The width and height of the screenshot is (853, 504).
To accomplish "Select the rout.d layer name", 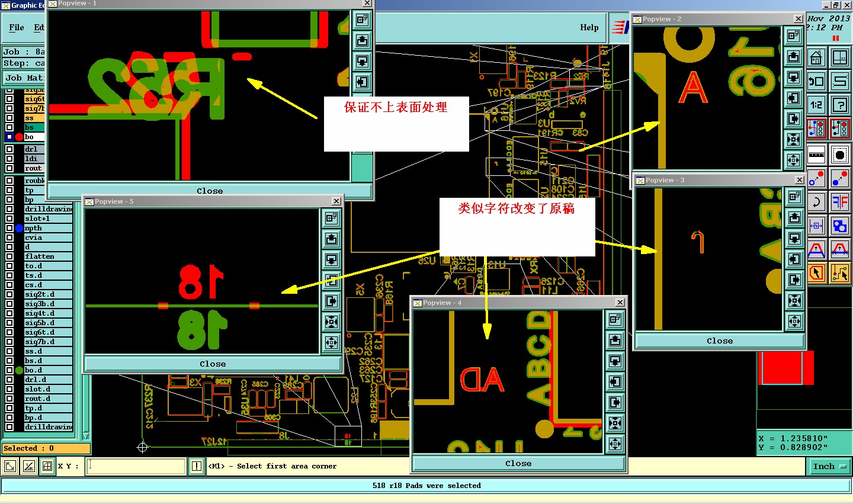I will pyautogui.click(x=49, y=399).
